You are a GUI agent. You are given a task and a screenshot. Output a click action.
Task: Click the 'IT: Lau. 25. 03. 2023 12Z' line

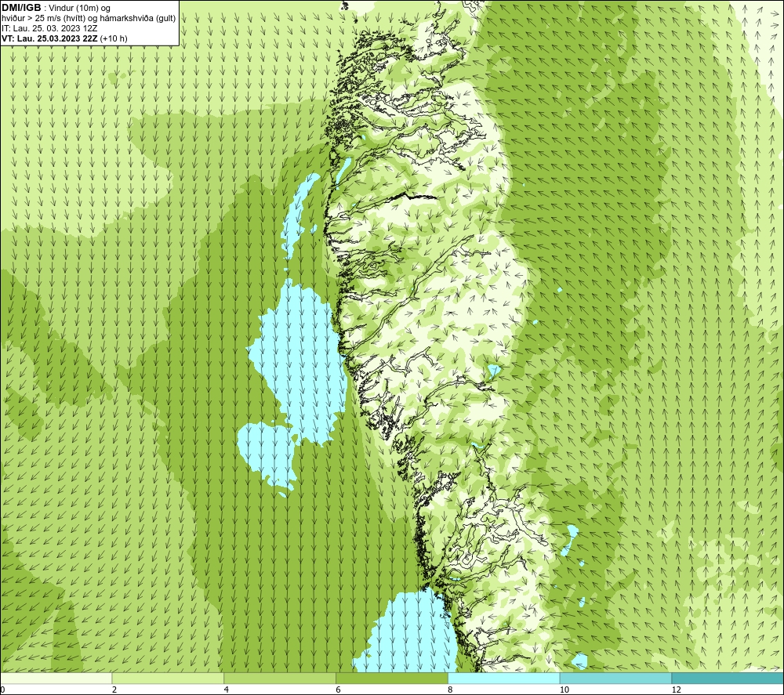pyautogui.click(x=49, y=28)
